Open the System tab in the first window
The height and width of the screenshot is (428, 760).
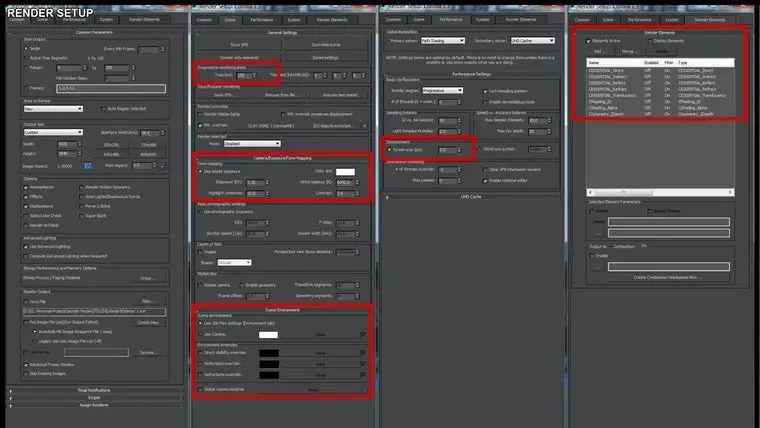pyautogui.click(x=106, y=19)
